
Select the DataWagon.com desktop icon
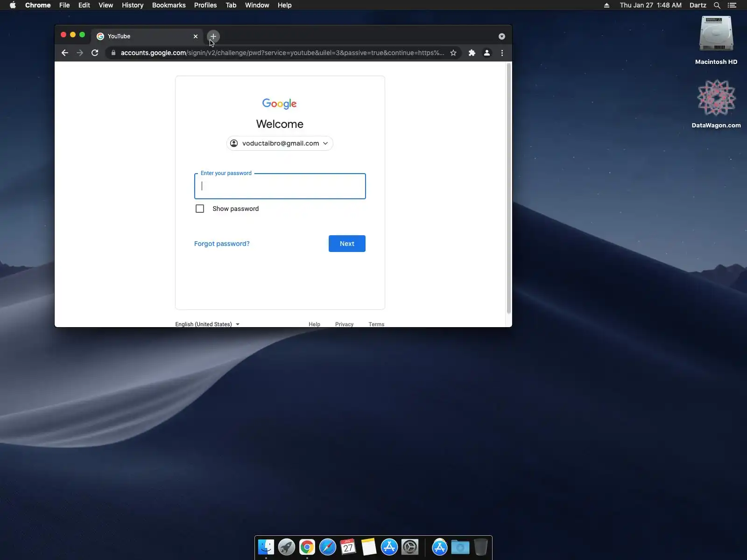point(716,103)
